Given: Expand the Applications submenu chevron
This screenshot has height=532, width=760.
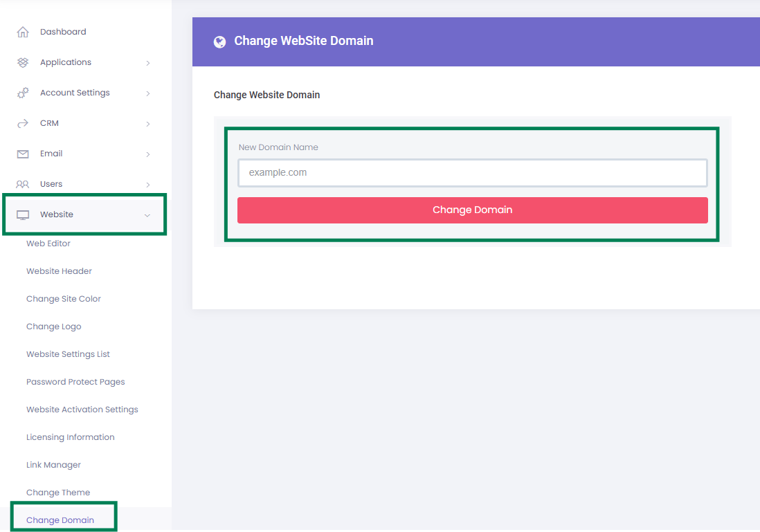Looking at the screenshot, I should pos(148,63).
